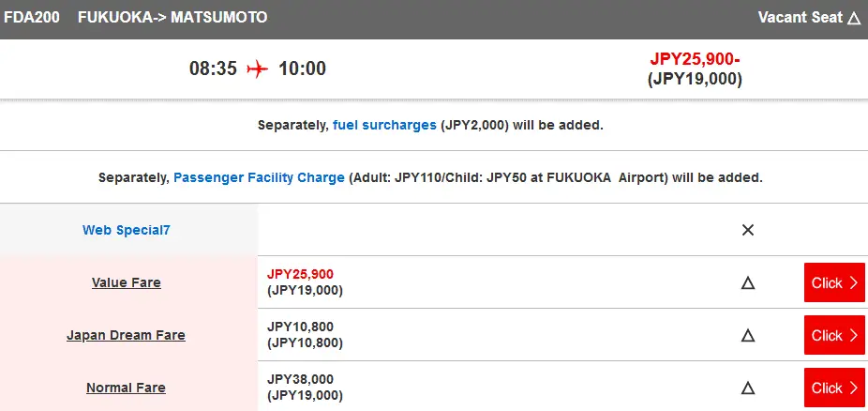The height and width of the screenshot is (411, 868).
Task: Click the 08:35 departure time
Action: click(x=213, y=68)
